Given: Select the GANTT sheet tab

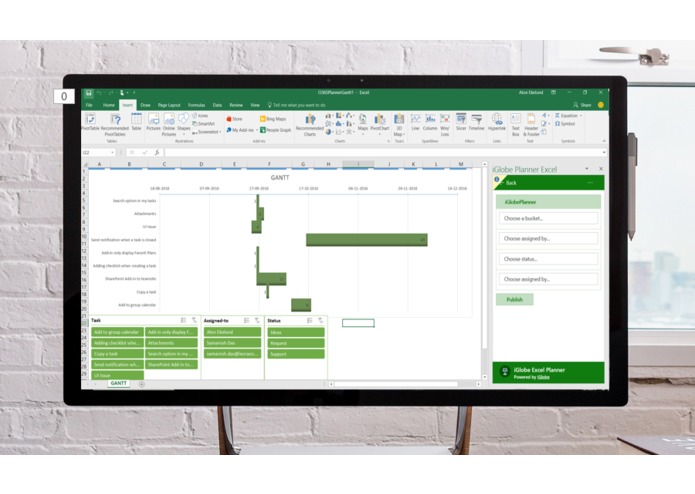Looking at the screenshot, I should (118, 383).
